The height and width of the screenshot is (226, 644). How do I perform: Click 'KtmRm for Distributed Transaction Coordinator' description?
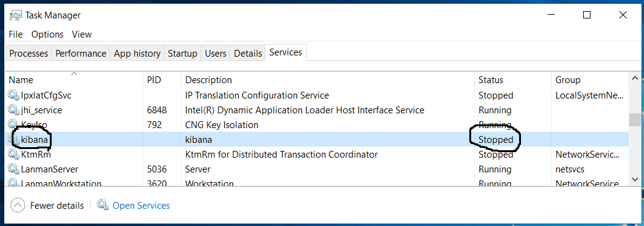coord(281,155)
